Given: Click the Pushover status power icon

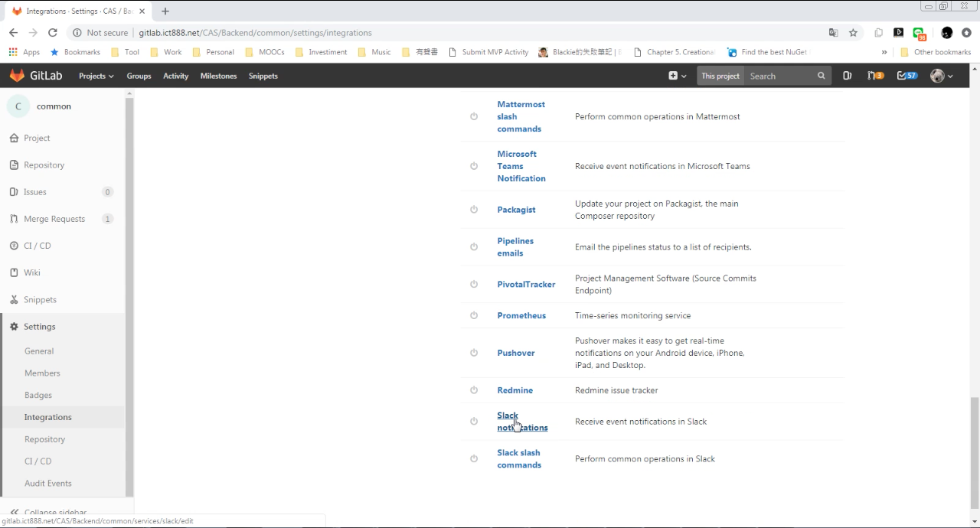Looking at the screenshot, I should (474, 353).
